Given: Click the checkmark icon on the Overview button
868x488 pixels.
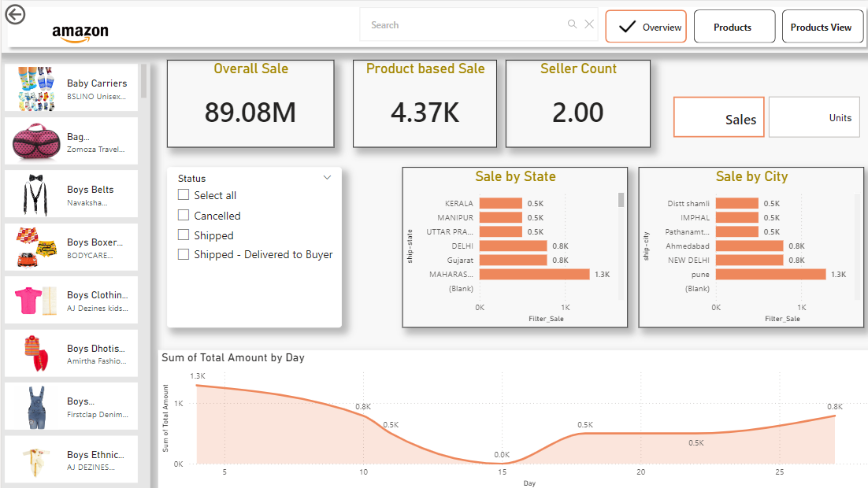Looking at the screenshot, I should pos(626,25).
